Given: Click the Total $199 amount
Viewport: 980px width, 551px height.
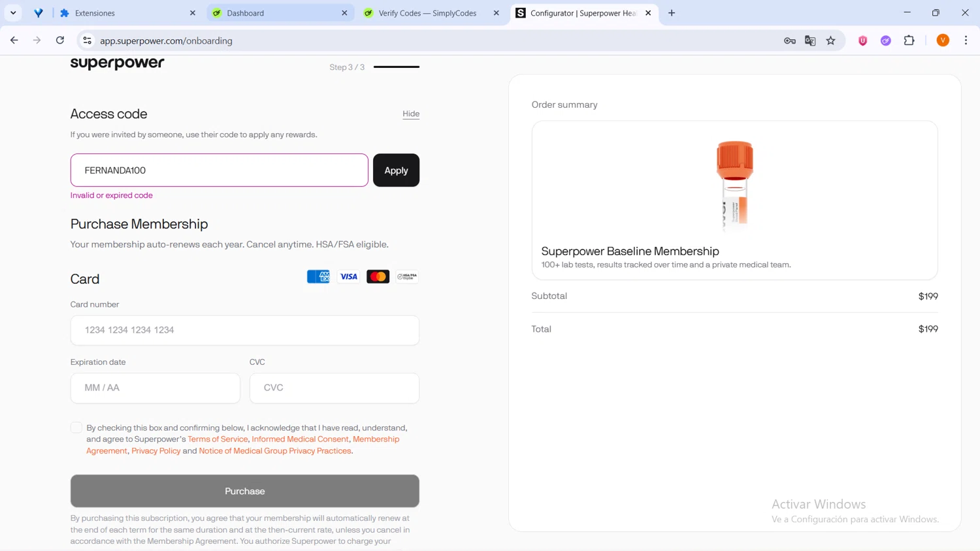Looking at the screenshot, I should 928,329.
